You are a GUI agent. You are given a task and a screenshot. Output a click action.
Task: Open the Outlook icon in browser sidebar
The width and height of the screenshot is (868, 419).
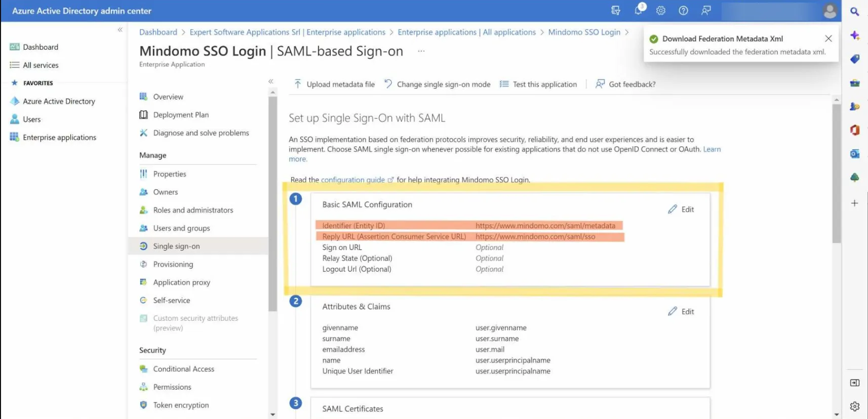(x=855, y=154)
